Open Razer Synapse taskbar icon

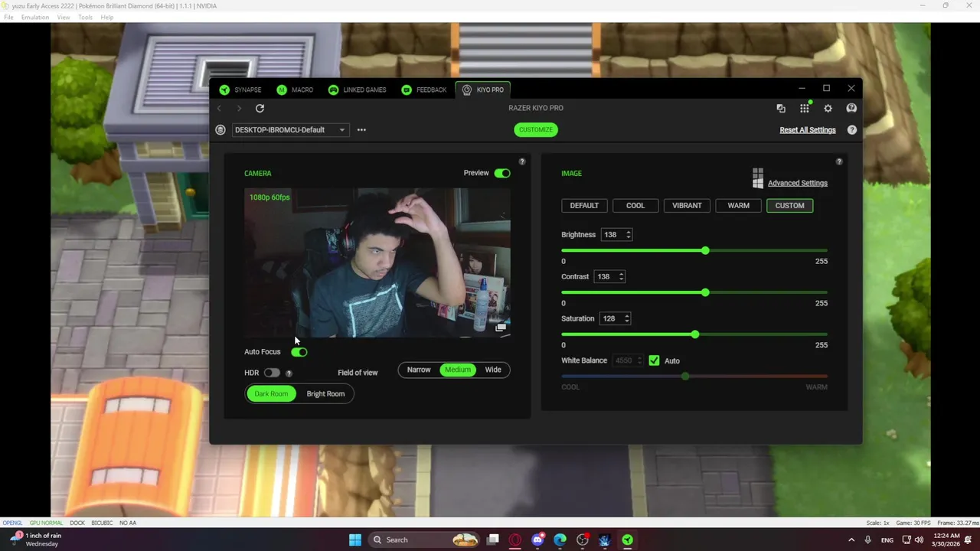click(x=627, y=540)
